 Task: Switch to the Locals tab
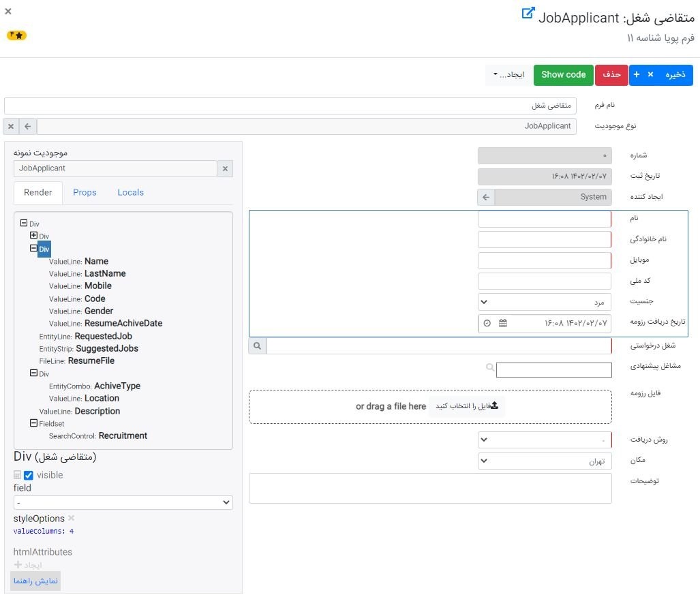[x=131, y=192]
